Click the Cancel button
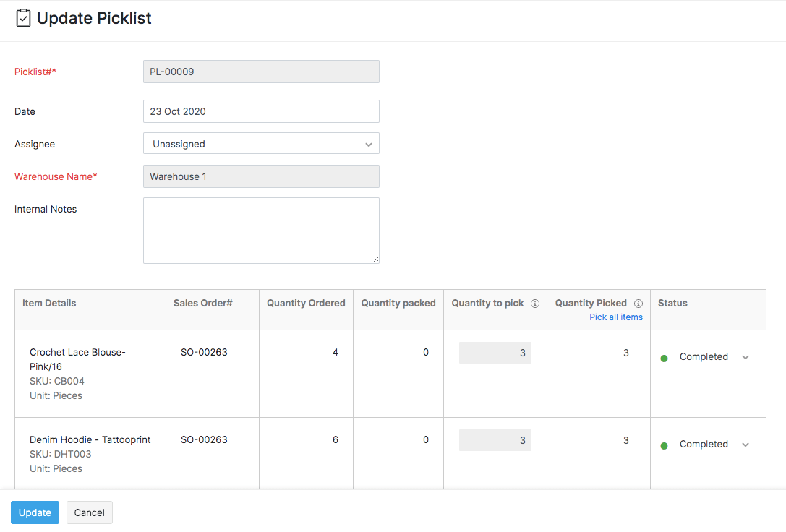Screen dimensions: 786x532 tap(90, 512)
